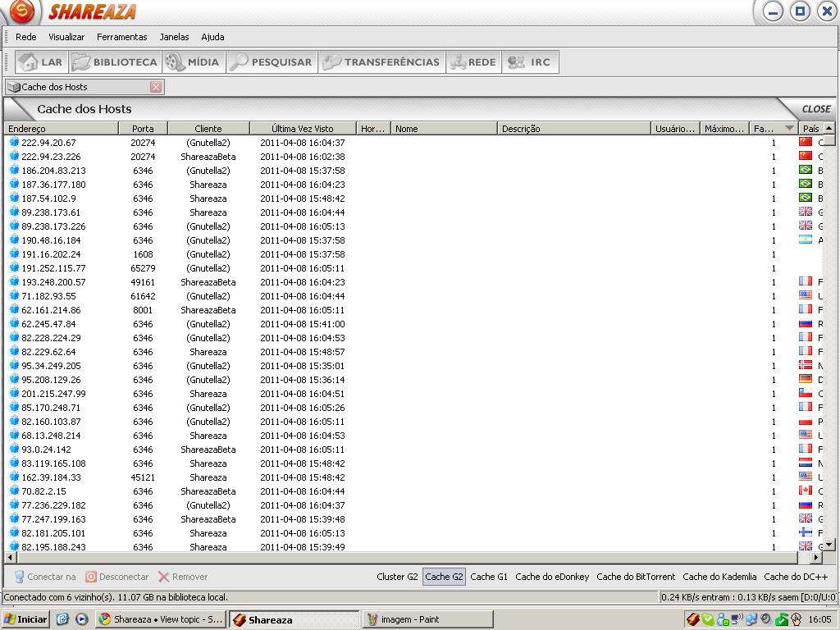The height and width of the screenshot is (630, 840).
Task: Sort hosts by Última Vez Visto column
Action: tap(302, 129)
